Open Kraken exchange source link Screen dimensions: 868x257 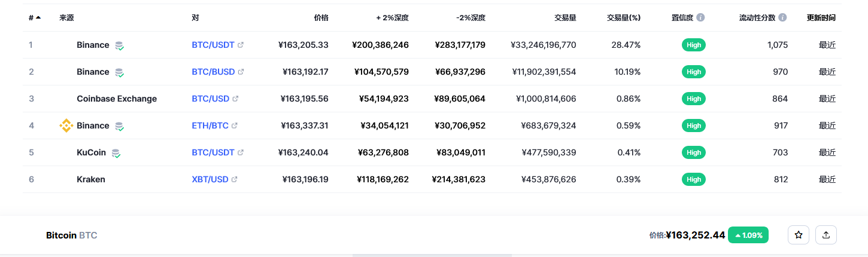coord(91,179)
